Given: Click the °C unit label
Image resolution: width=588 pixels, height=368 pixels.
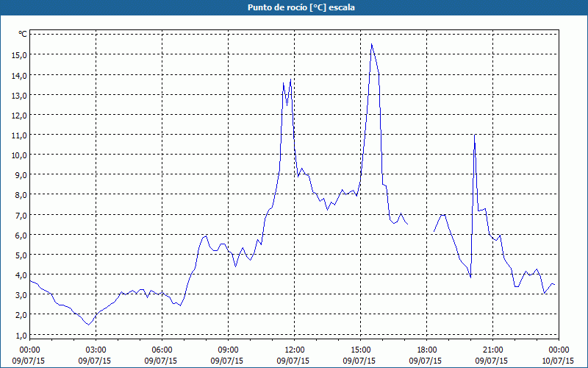Looking at the screenshot, I should coord(23,34).
